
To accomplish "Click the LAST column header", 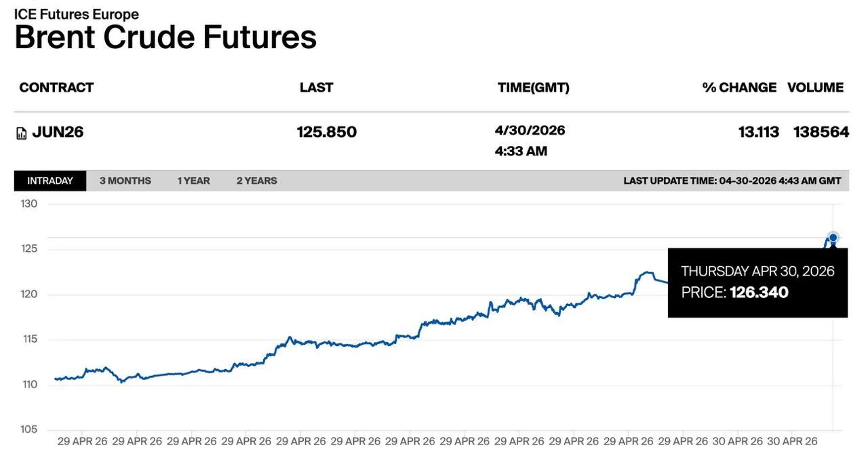I will coord(316,88).
